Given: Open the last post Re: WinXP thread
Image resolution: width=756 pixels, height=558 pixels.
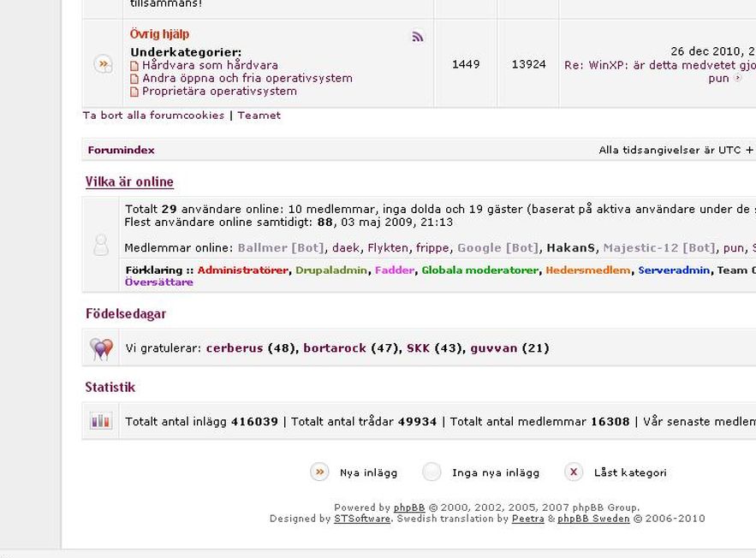Looking at the screenshot, I should tap(660, 65).
